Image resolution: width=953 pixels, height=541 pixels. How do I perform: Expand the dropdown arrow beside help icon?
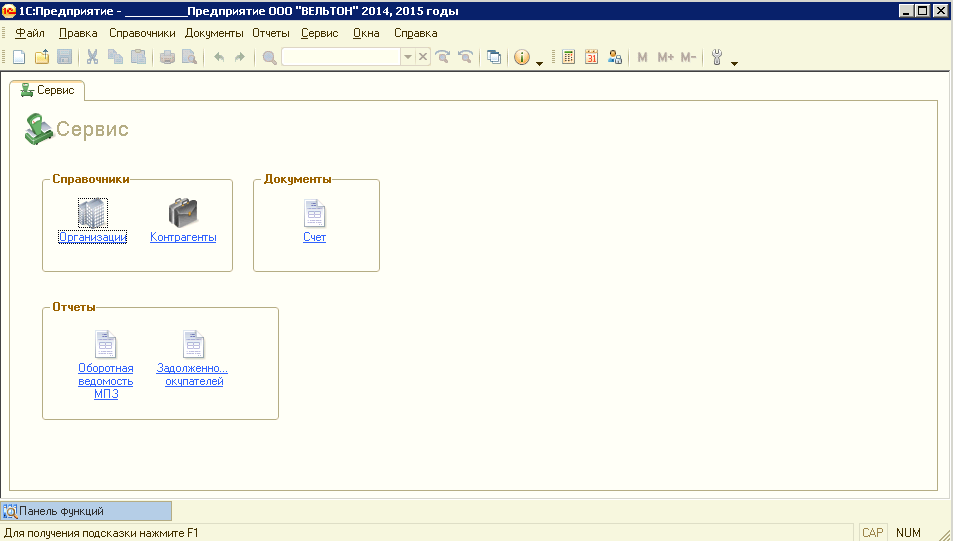click(540, 62)
